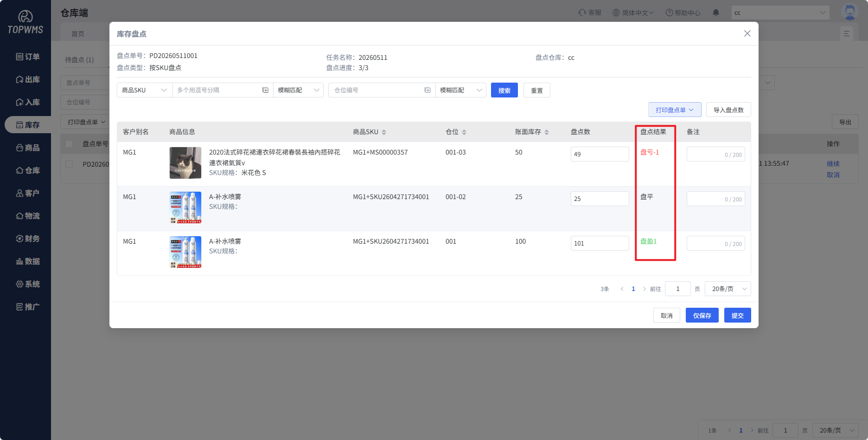The height and width of the screenshot is (440, 868).
Task: Go to previous page in dialog pagination
Action: click(622, 289)
